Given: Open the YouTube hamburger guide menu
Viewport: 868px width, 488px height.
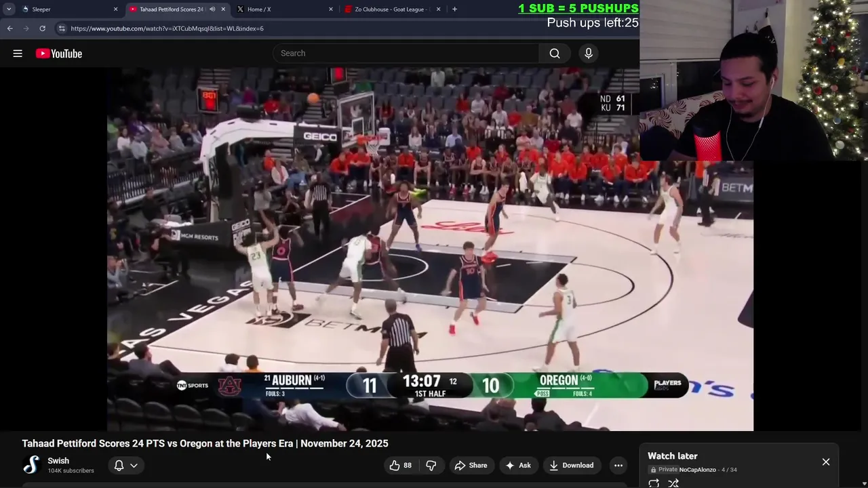Looking at the screenshot, I should [18, 54].
